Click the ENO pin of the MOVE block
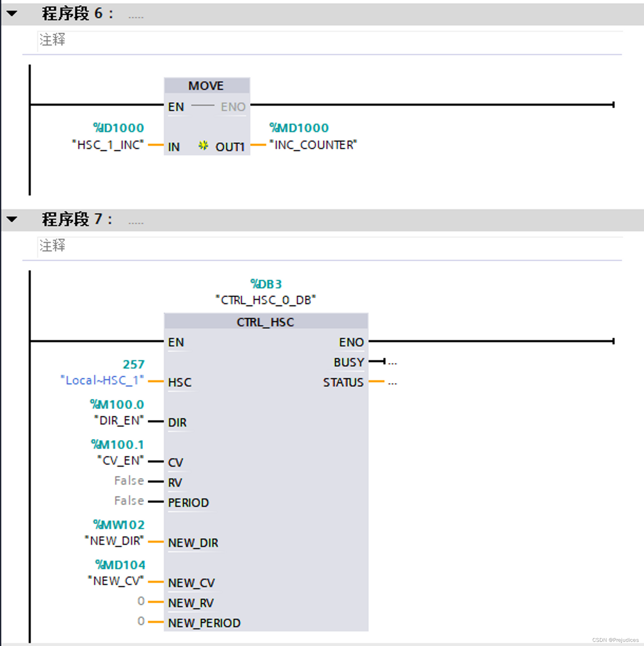 [x=233, y=107]
